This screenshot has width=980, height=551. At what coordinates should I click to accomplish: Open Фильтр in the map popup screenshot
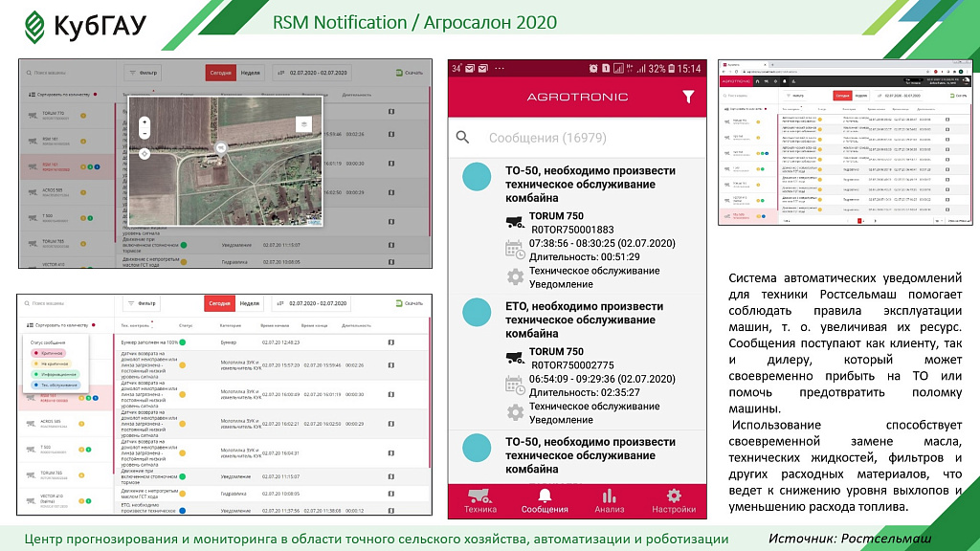pyautogui.click(x=144, y=73)
